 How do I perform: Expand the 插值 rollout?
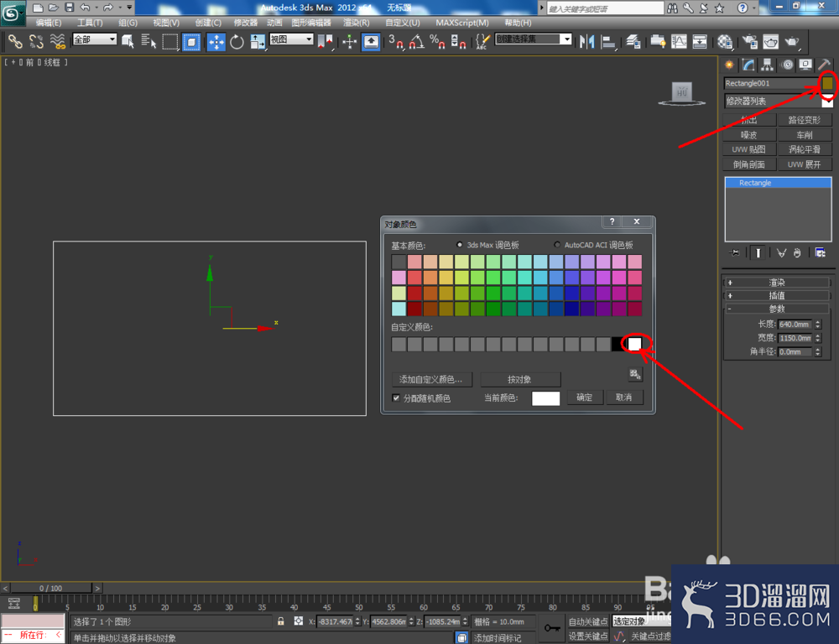point(776,295)
